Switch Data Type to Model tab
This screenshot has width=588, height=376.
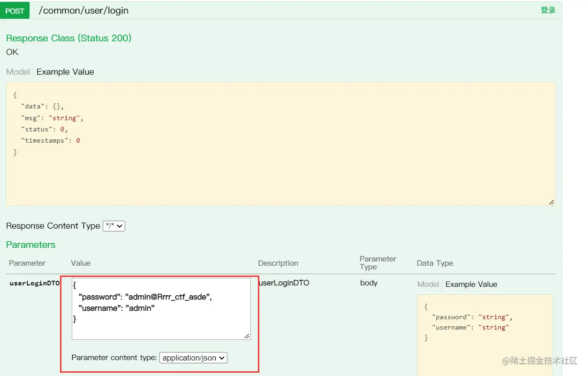[x=428, y=284]
